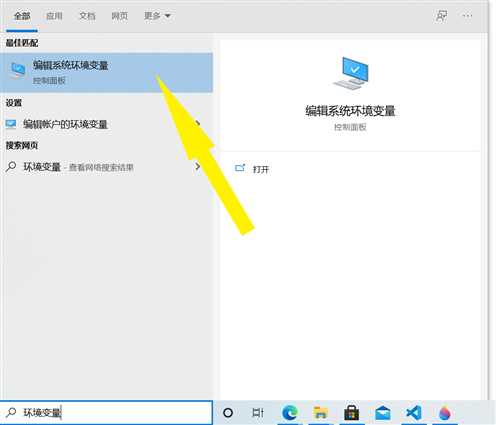
Task: Open the Mail app on the taskbar
Action: pos(383,413)
